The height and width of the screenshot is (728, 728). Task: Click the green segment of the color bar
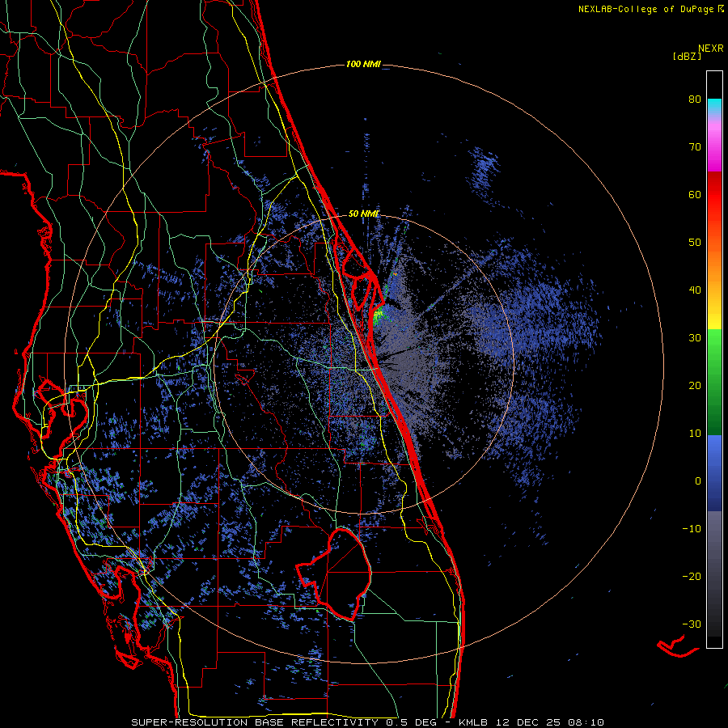[x=714, y=382]
